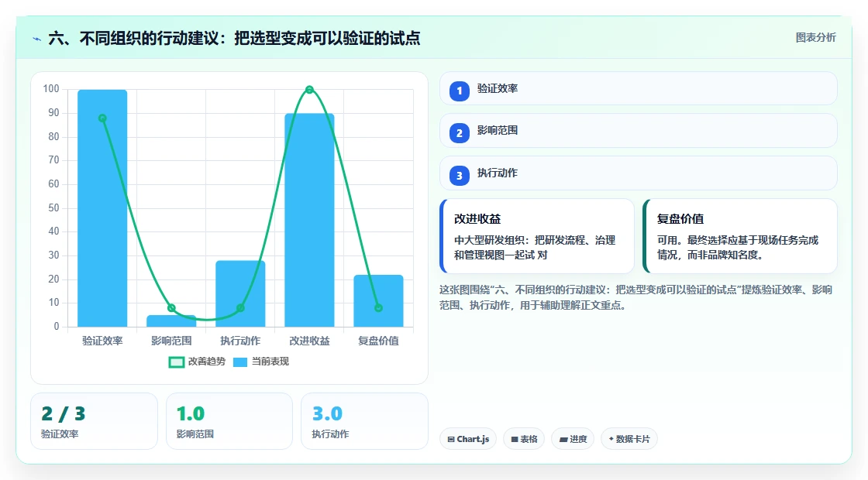The image size is (868, 480).
Task: Click the lightning icon beside the section title
Action: point(37,39)
